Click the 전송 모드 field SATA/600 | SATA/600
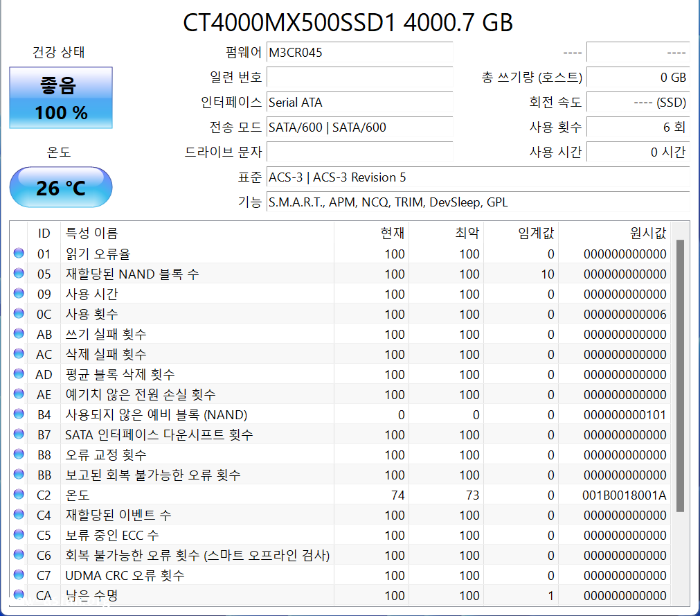Image resolution: width=700 pixels, height=616 pixels. click(x=360, y=127)
